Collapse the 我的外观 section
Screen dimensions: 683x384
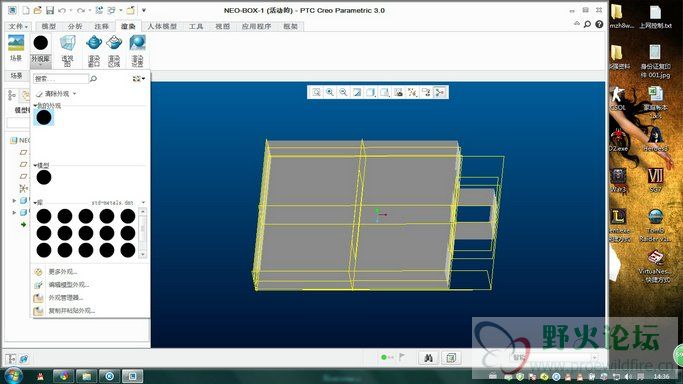pyautogui.click(x=35, y=106)
